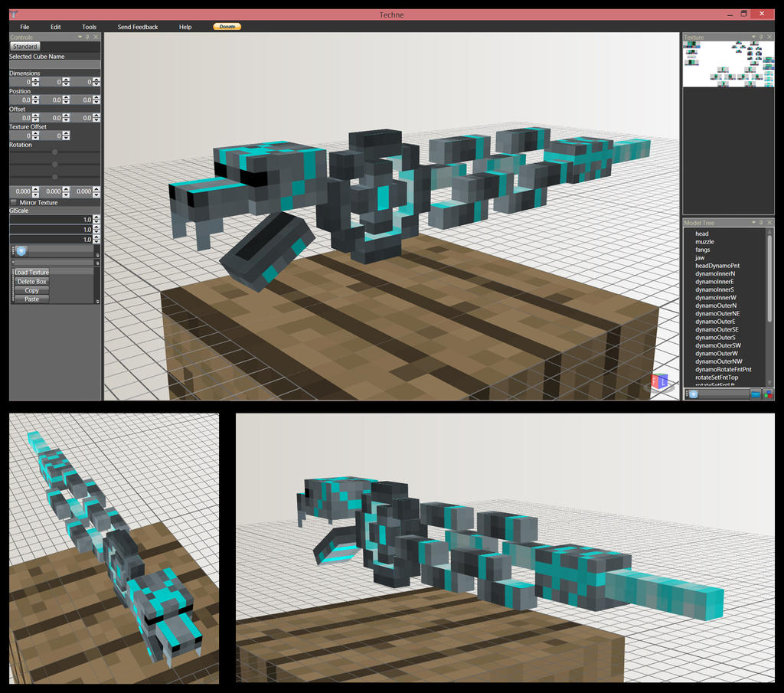Click the Texture panel dropdown arrow
This screenshot has height=693, width=784.
click(x=753, y=37)
